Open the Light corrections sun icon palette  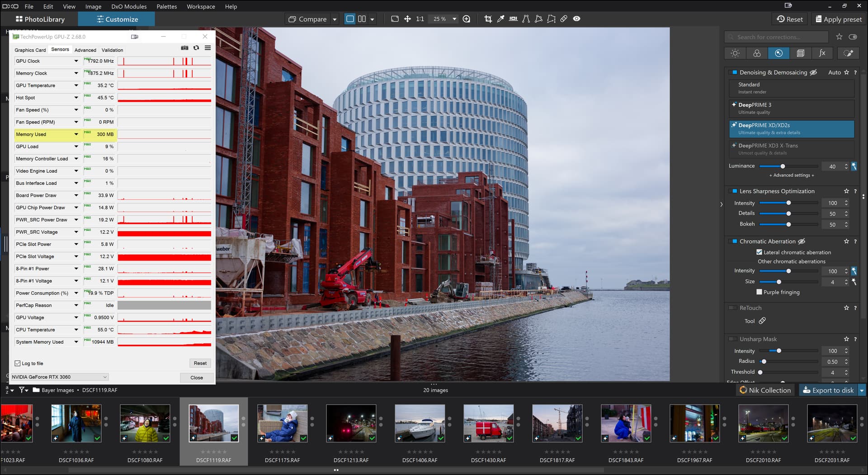[735, 53]
